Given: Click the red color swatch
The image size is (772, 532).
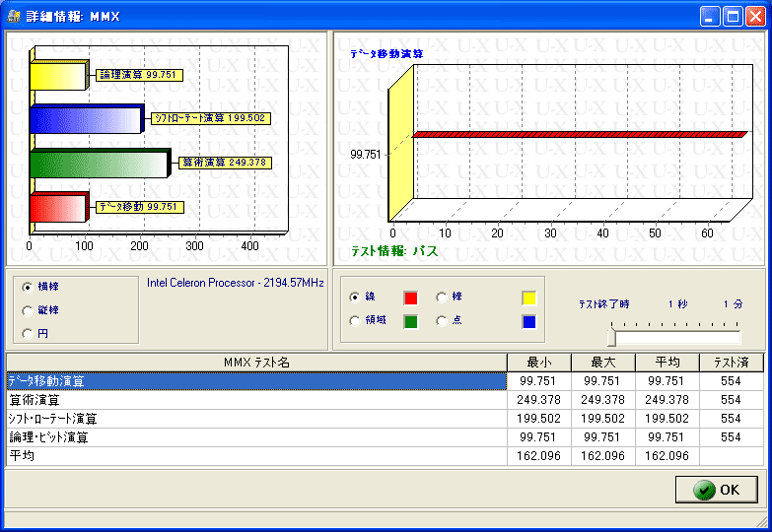Looking at the screenshot, I should click(411, 297).
